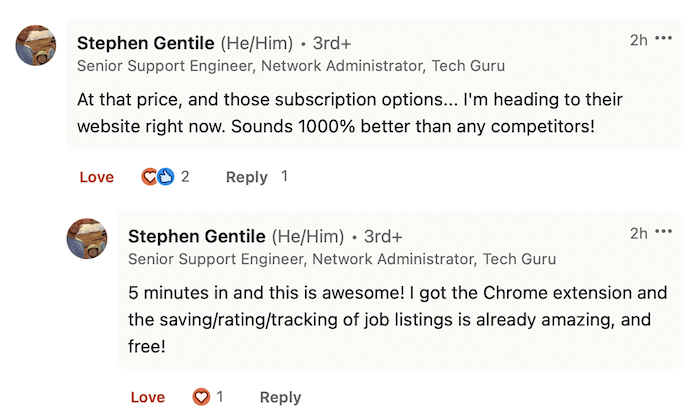Click the 2h timestamp on the top comment
Image resolution: width=700 pixels, height=416 pixels.
pos(639,40)
